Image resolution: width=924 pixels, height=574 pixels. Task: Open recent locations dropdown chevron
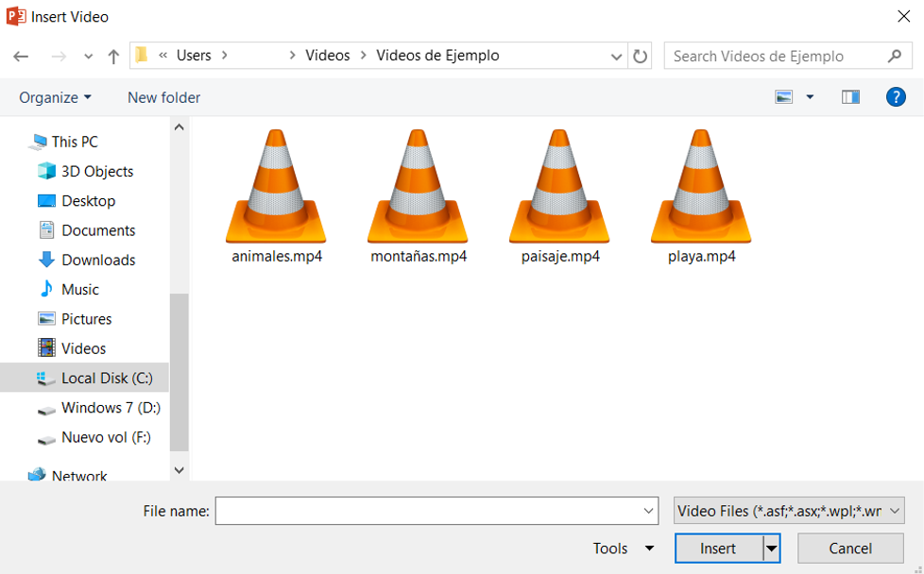pos(89,57)
